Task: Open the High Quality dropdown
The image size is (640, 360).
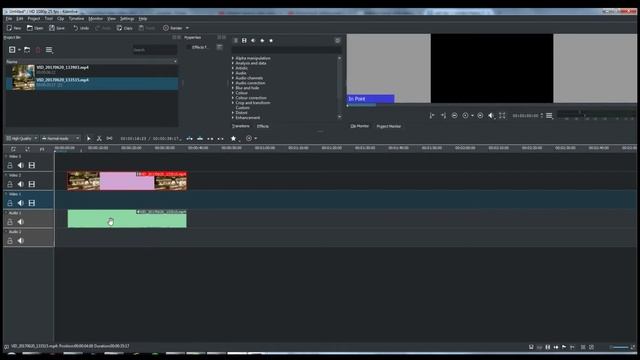Action: 22,138
